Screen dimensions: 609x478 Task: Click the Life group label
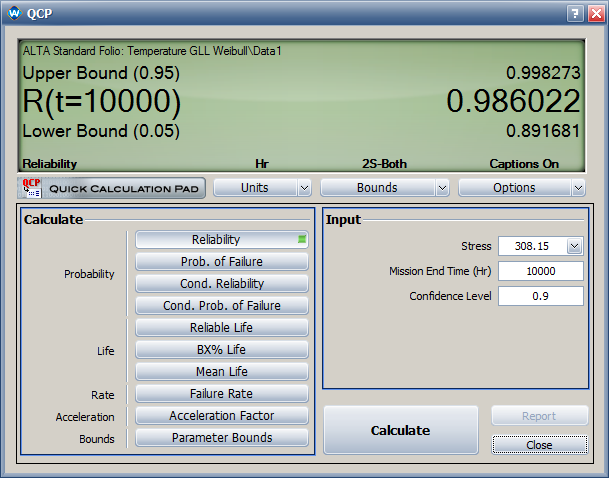pyautogui.click(x=106, y=351)
